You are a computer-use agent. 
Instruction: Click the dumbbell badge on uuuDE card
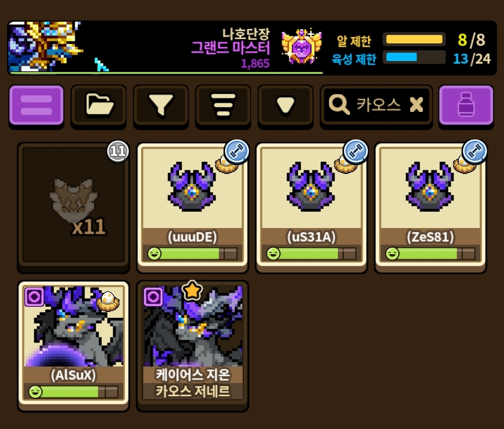tap(237, 151)
